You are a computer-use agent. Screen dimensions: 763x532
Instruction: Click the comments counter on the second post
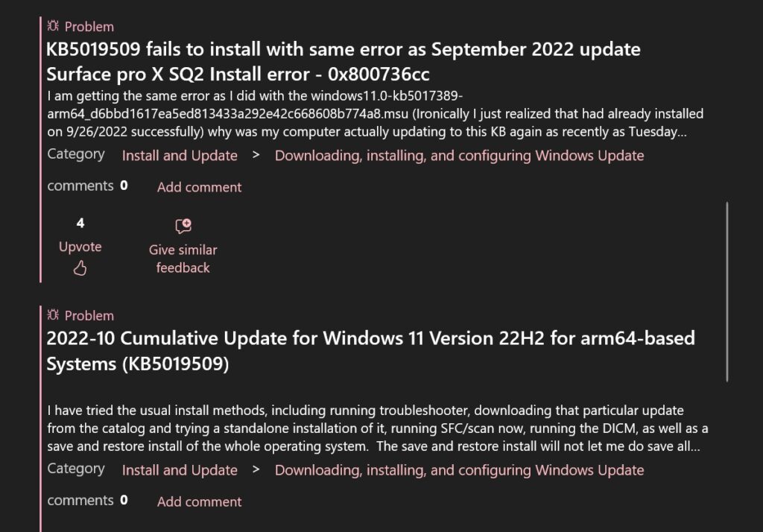click(x=87, y=501)
